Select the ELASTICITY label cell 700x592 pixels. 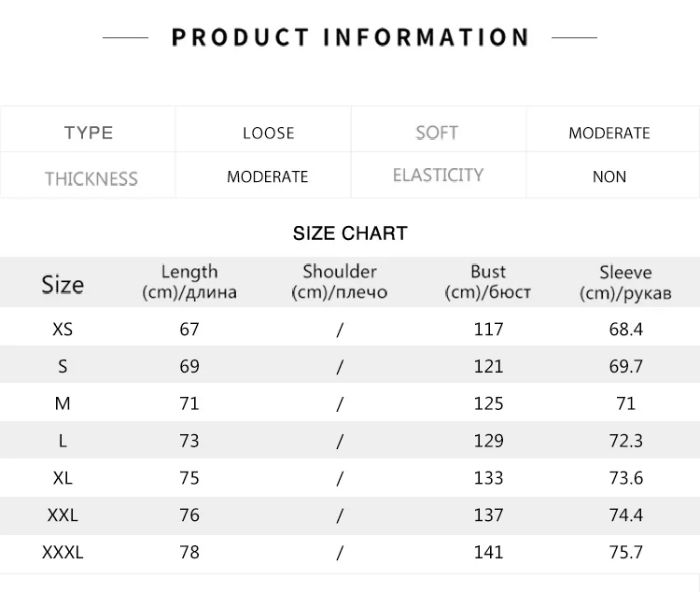(438, 176)
